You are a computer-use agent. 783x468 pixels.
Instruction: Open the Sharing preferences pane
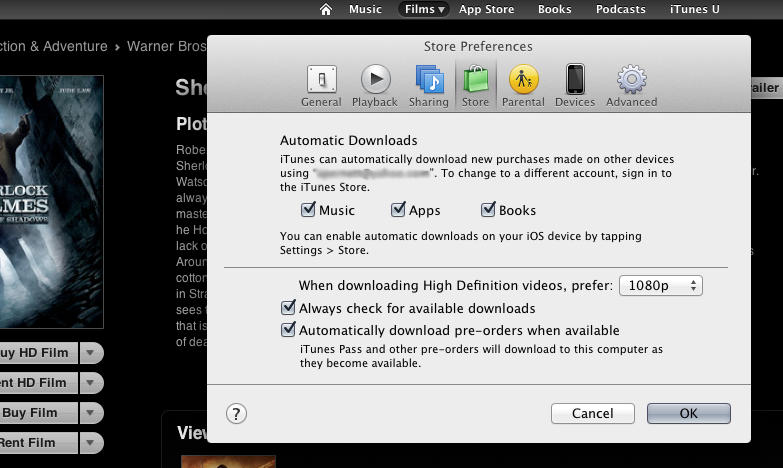[428, 86]
